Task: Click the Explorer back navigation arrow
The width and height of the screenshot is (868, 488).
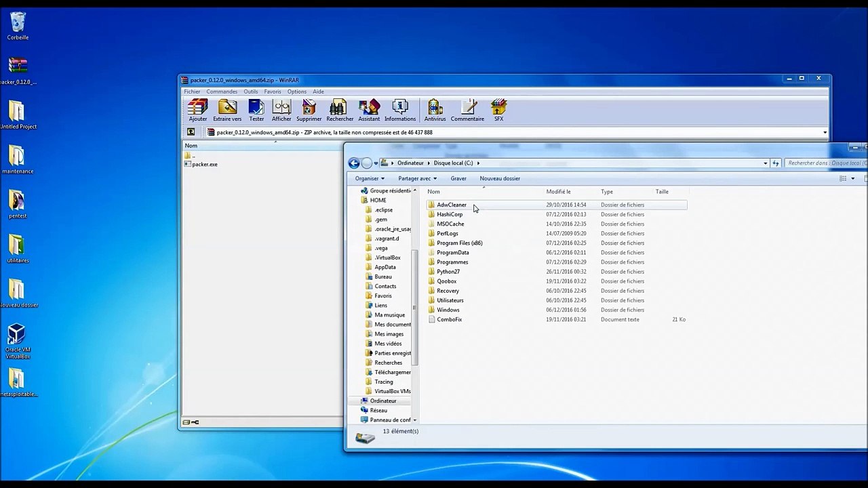Action: [354, 163]
